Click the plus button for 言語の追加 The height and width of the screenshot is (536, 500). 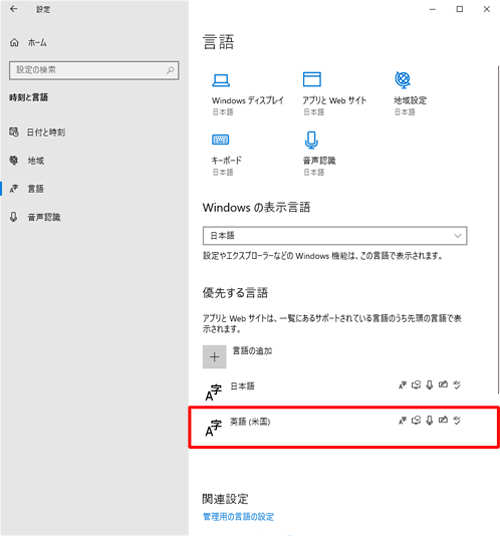click(x=214, y=357)
